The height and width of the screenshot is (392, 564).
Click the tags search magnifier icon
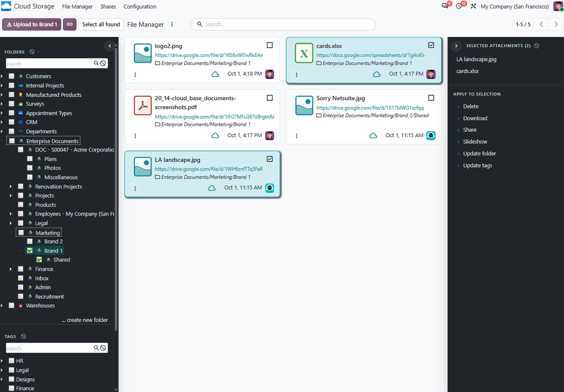[x=96, y=348]
